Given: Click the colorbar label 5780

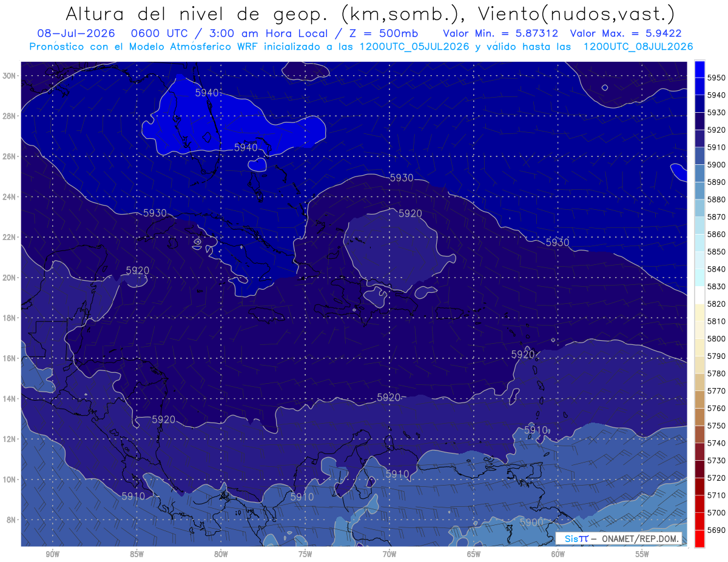Looking at the screenshot, I should click(x=716, y=373).
